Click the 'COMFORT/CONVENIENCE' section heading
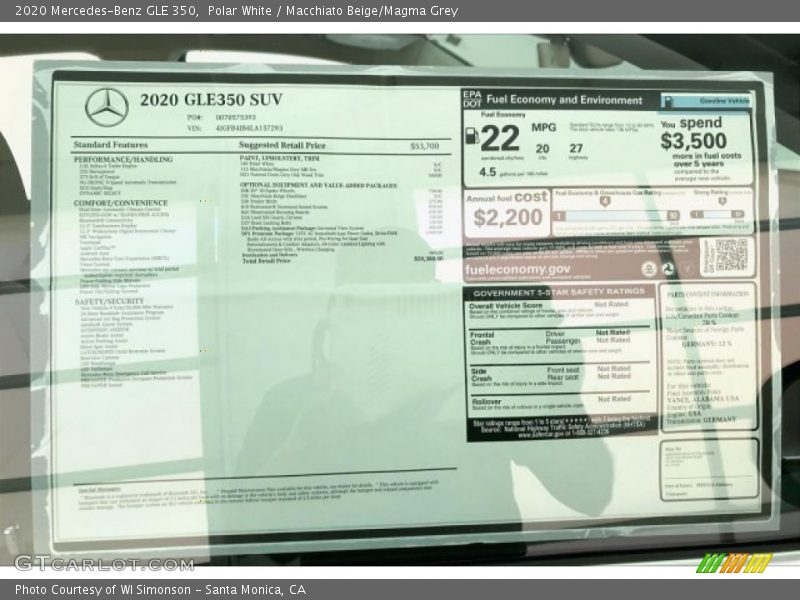The image size is (800, 600). 120,203
